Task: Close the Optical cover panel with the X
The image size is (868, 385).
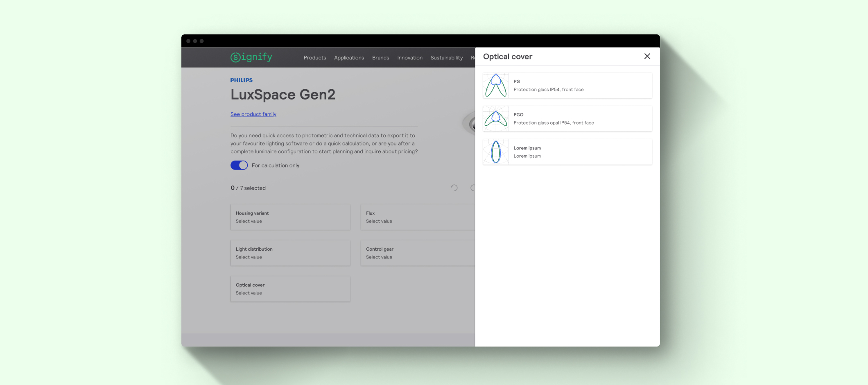Action: [647, 56]
